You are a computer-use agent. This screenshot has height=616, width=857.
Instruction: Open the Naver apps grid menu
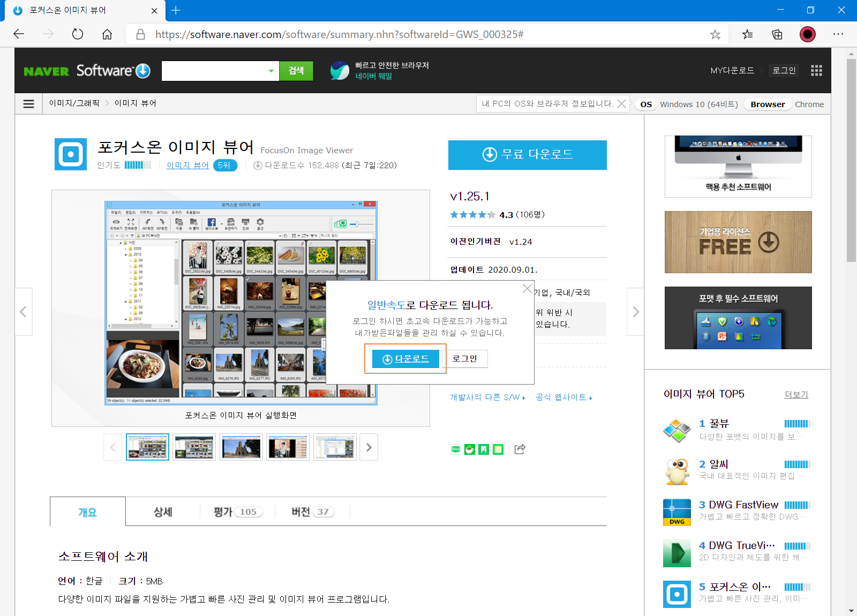[816, 71]
